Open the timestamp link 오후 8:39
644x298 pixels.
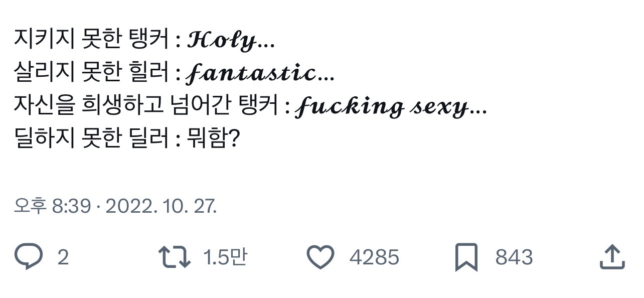[52, 206]
